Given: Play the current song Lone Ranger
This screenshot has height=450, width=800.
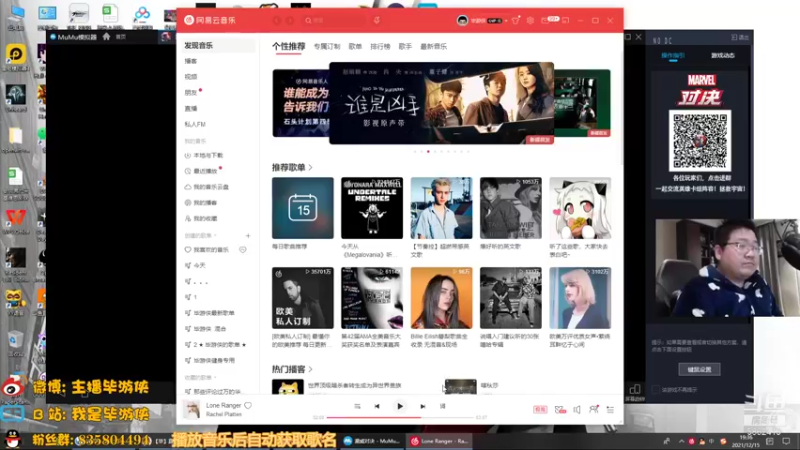Looking at the screenshot, I should 400,406.
